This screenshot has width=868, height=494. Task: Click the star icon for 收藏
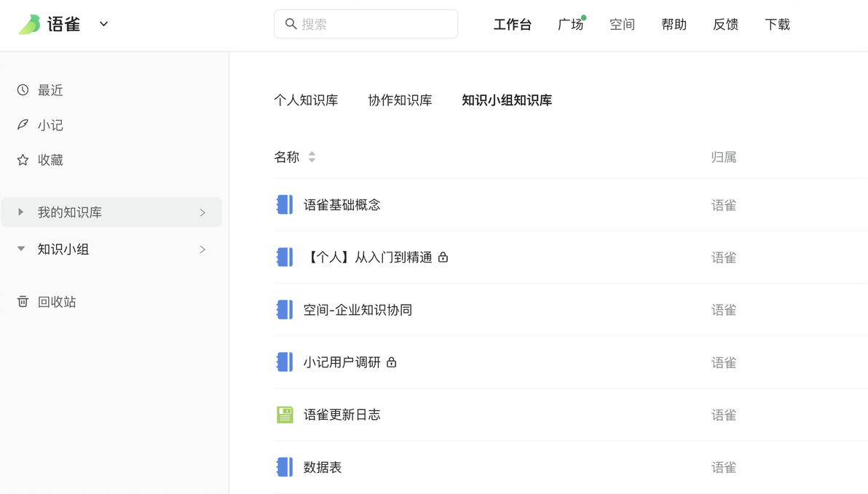pyautogui.click(x=23, y=160)
